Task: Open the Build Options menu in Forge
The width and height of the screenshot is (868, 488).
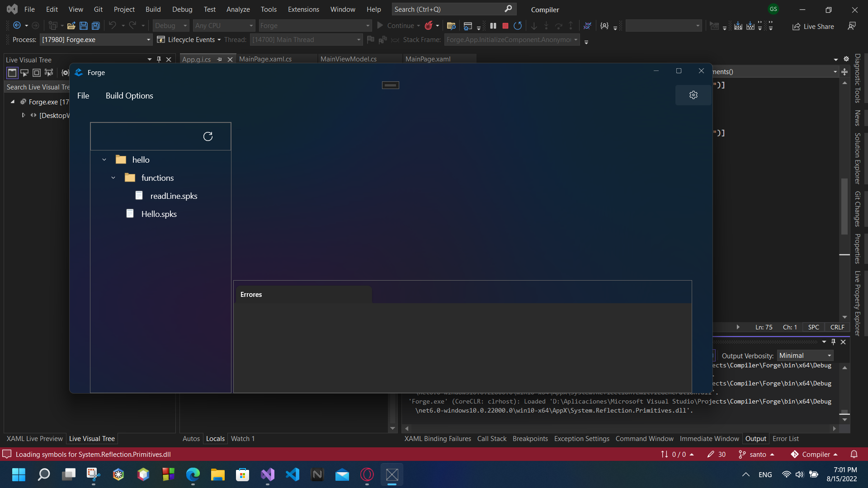Action: click(x=129, y=95)
